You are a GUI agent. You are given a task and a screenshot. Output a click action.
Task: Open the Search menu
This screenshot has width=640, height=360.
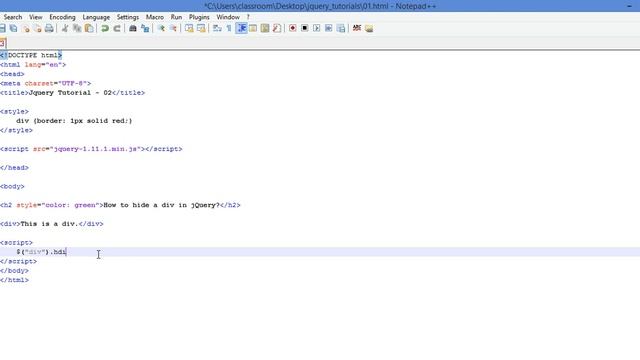coord(13,17)
